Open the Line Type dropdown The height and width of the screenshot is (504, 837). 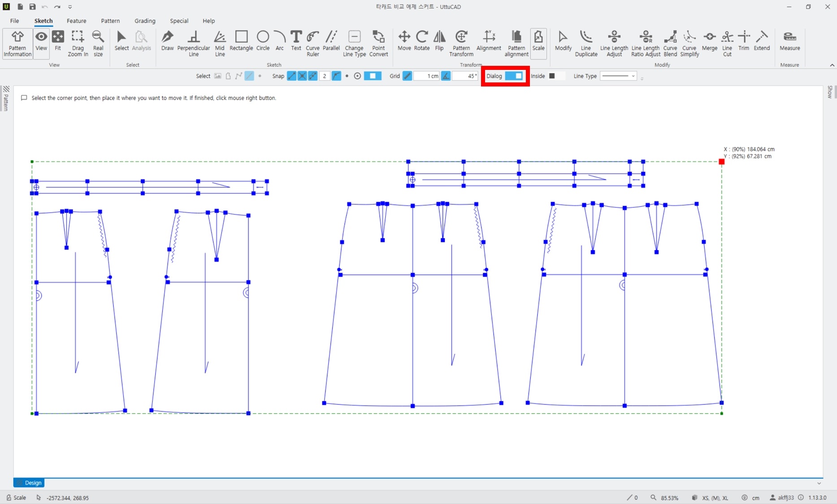[x=618, y=76]
